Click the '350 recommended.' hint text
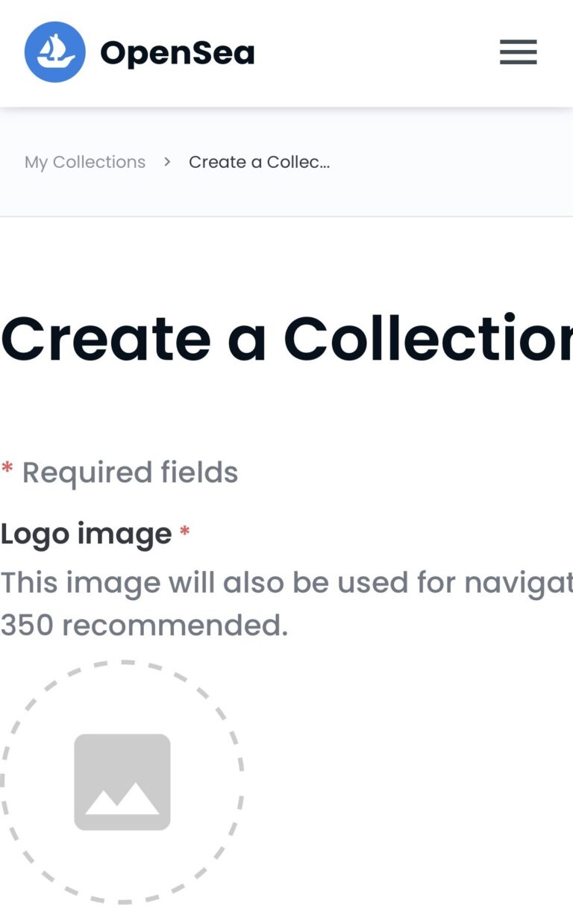The width and height of the screenshot is (573, 924). (x=144, y=625)
